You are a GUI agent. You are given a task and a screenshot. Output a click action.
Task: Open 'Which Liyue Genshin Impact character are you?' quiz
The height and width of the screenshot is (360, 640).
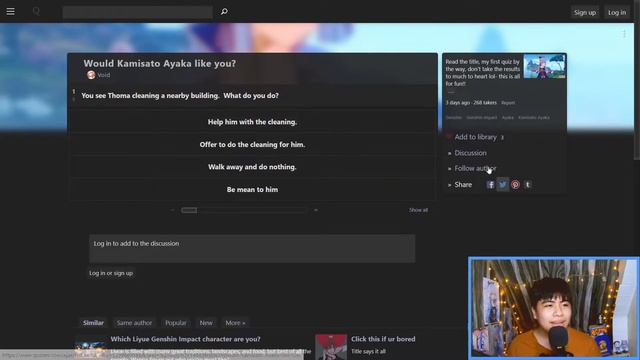(185, 339)
